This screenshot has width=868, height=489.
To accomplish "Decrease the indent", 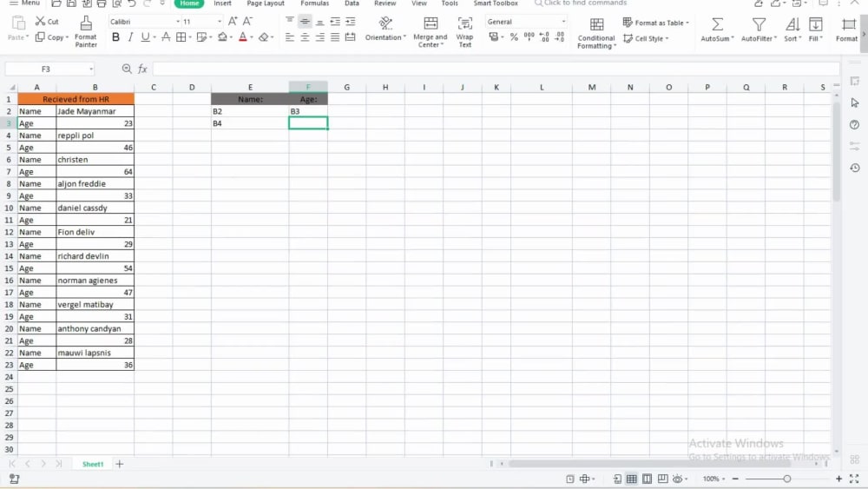I will pos(335,21).
